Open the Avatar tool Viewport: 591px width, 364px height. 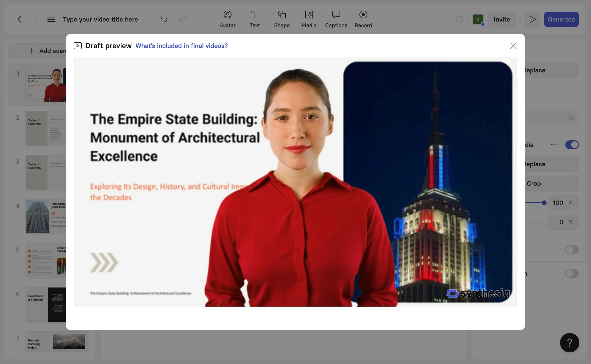tap(227, 19)
